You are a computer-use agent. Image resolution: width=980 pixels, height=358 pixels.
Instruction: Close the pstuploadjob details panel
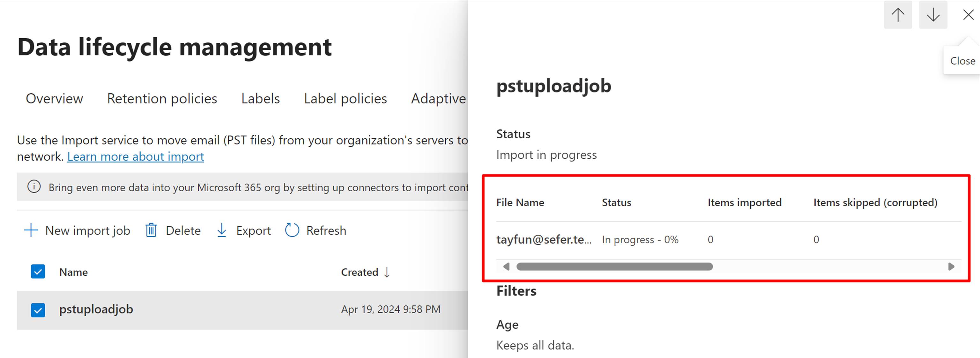(x=968, y=15)
